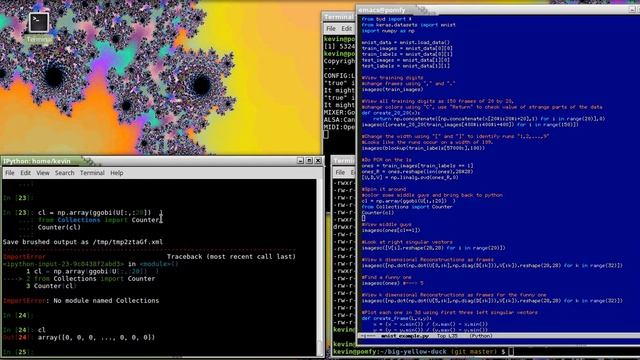This screenshot has height=360, width=640.
Task: Click '(Python)' mode indicator in emacs mode line
Action: click(x=480, y=336)
